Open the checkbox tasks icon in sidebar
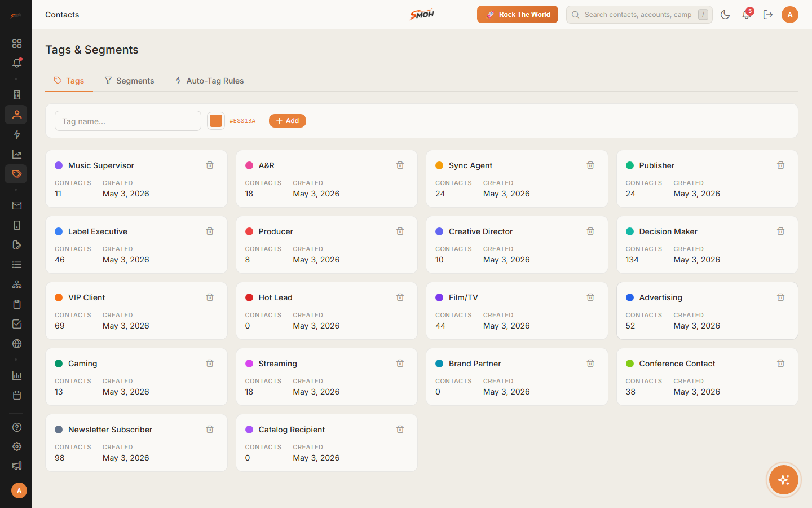812x508 pixels. (17, 324)
